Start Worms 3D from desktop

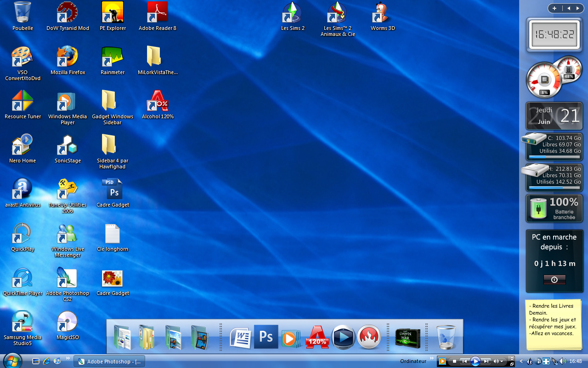[383, 16]
